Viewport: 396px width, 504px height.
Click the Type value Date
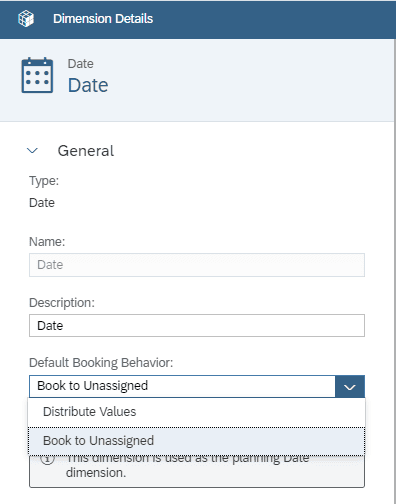click(x=42, y=203)
